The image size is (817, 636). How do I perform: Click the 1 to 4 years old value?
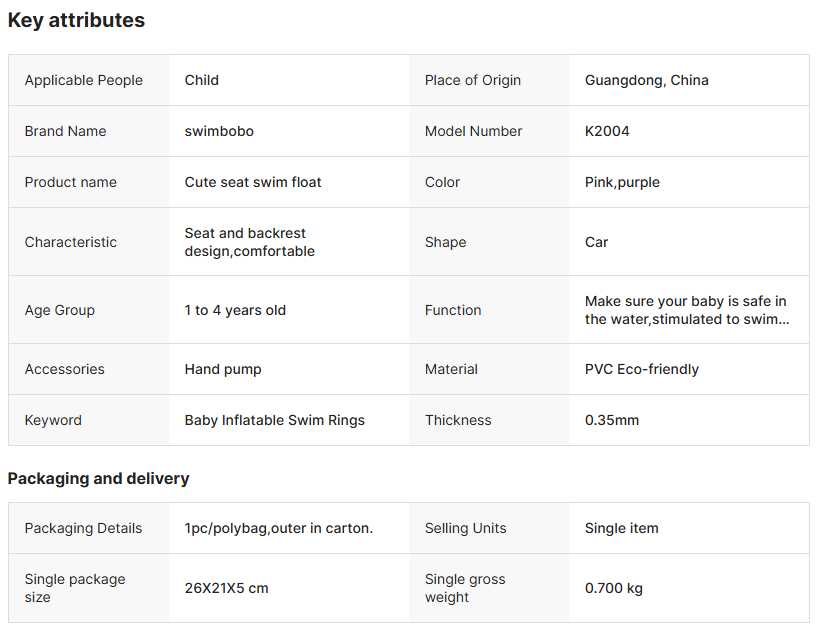coord(235,310)
